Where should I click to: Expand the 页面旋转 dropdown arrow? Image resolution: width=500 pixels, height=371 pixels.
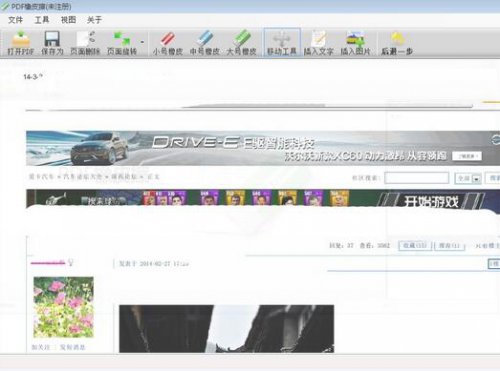click(142, 42)
